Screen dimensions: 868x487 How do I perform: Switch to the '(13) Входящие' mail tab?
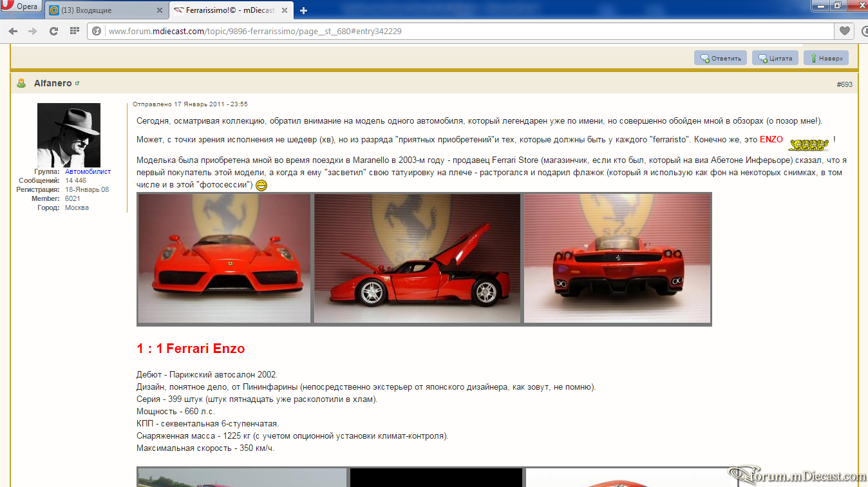click(106, 10)
